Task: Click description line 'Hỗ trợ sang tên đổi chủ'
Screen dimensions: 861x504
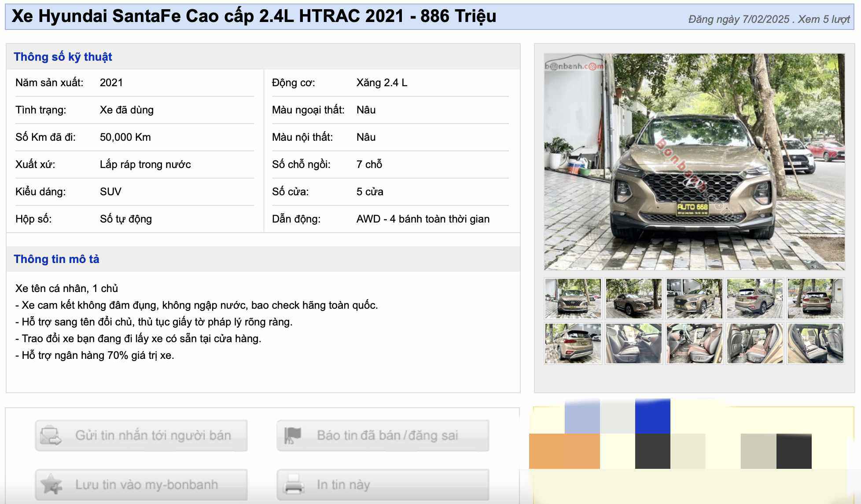Action: point(154,322)
